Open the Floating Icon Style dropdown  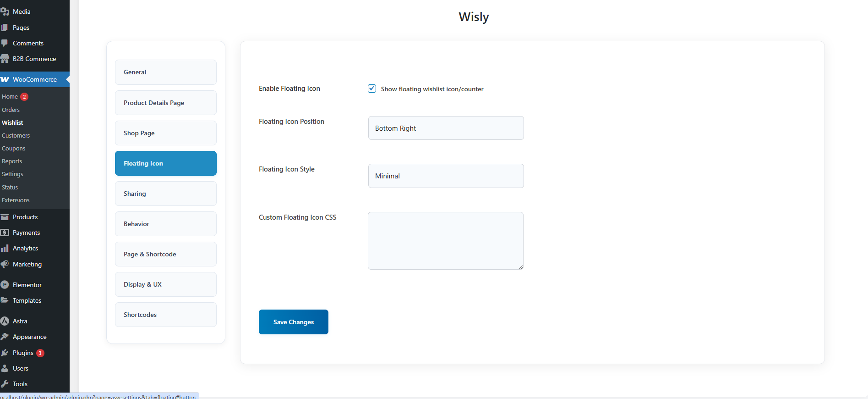click(x=446, y=176)
